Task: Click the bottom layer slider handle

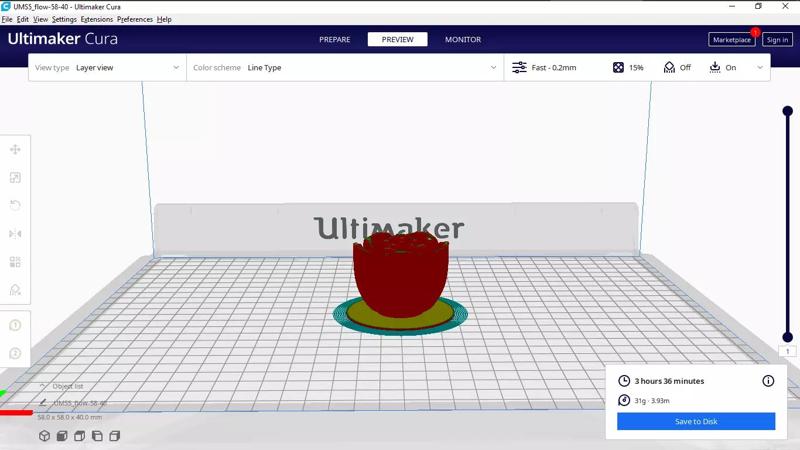Action: 788,337
